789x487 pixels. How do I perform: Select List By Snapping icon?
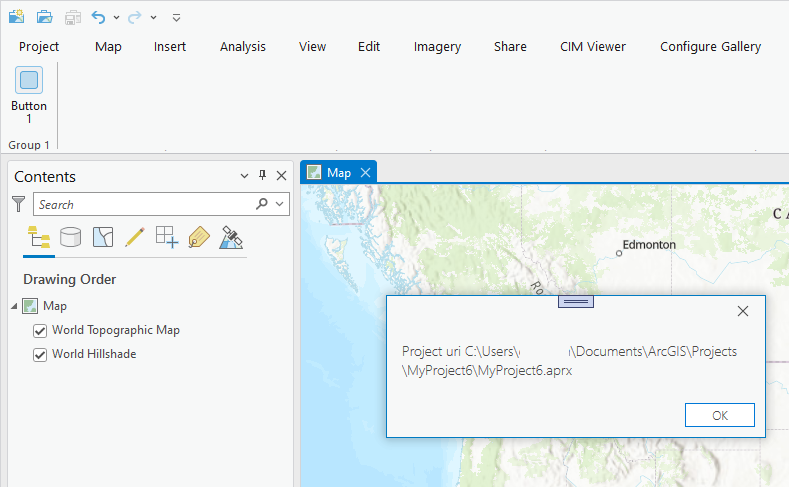point(166,237)
